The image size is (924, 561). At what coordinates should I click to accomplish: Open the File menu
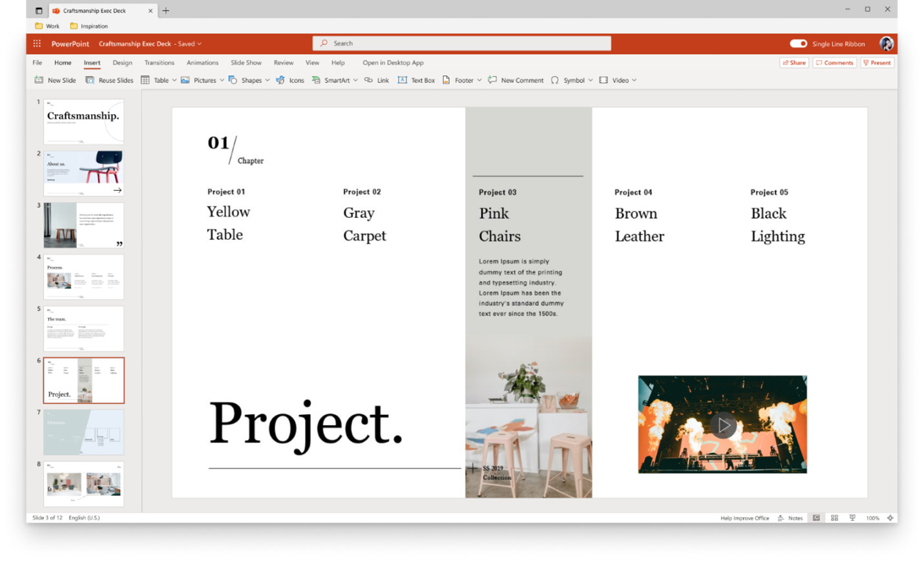[x=37, y=63]
